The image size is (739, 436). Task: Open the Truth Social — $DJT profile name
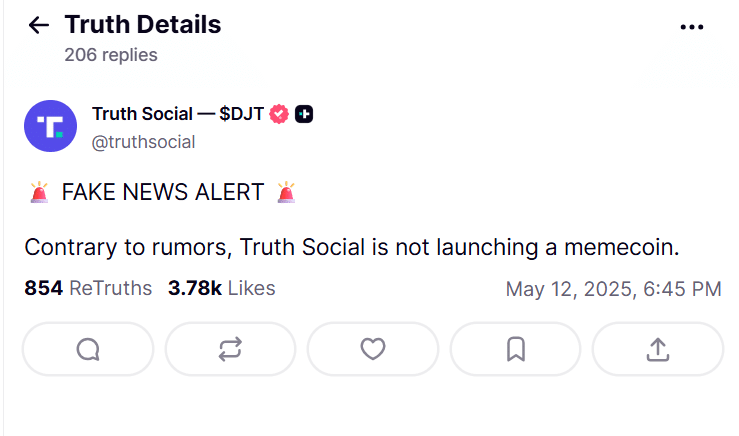(178, 114)
